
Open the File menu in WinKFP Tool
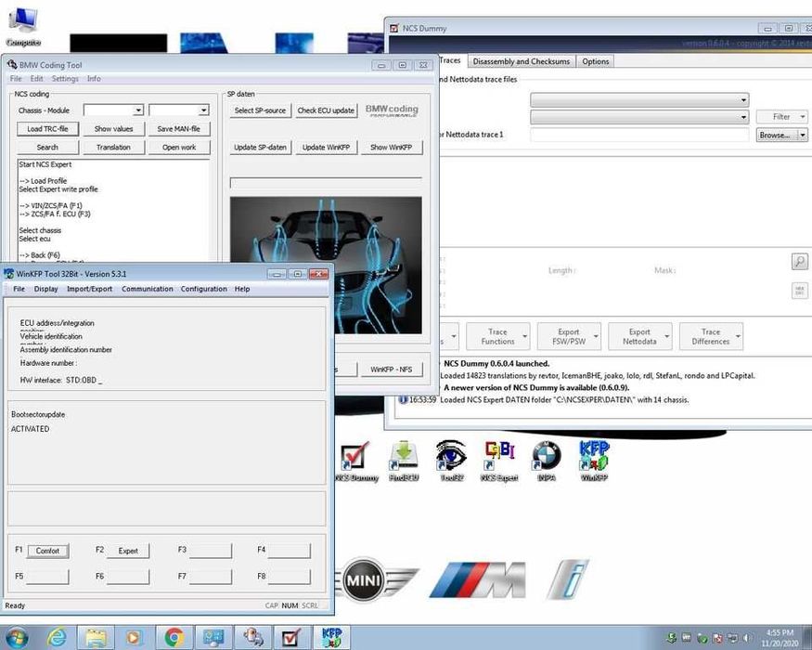click(x=19, y=289)
